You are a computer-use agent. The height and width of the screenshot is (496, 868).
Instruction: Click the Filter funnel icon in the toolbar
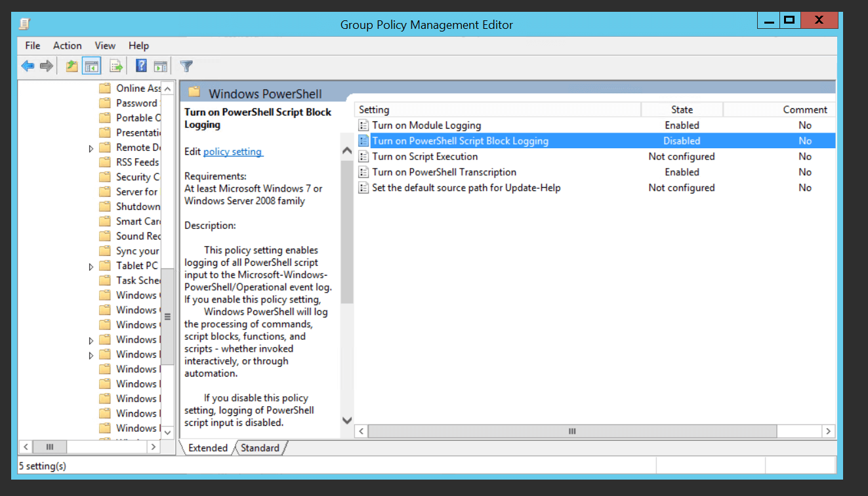[186, 66]
